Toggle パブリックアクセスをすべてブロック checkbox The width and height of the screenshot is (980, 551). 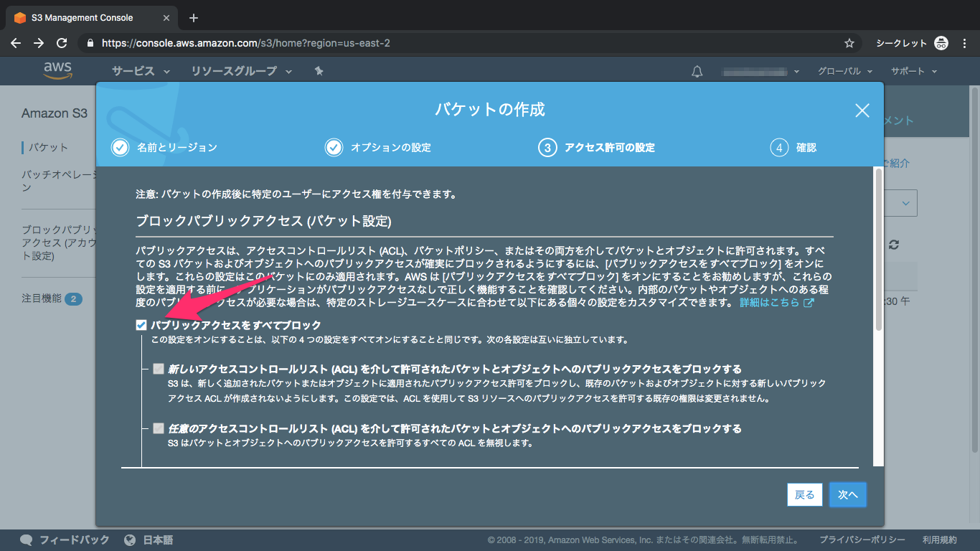click(141, 325)
